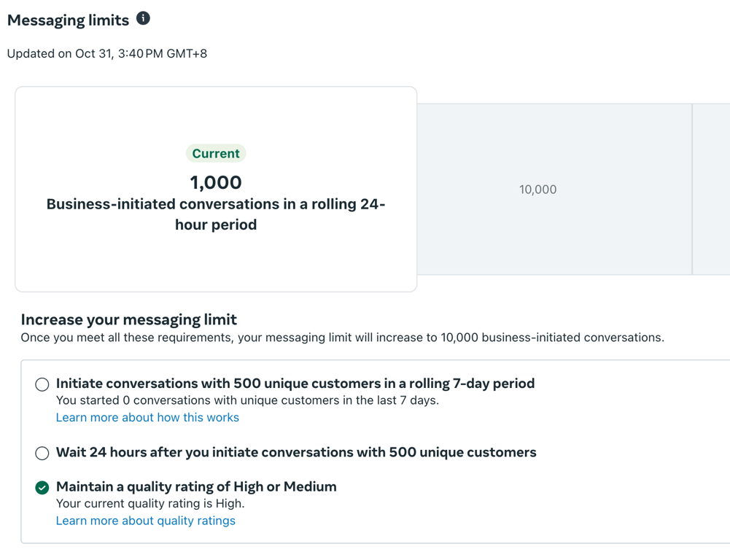Click the Once you meet all requirements sentence
The image size is (730, 560).
[342, 338]
